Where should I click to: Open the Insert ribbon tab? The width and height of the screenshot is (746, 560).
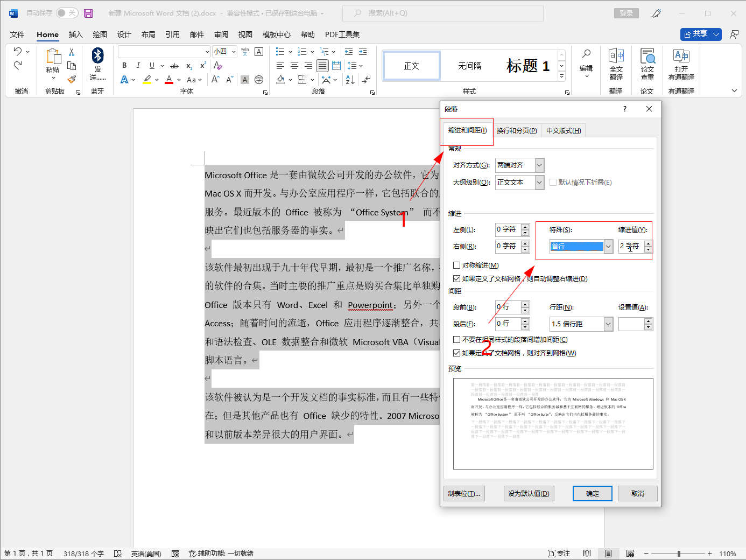[76, 34]
